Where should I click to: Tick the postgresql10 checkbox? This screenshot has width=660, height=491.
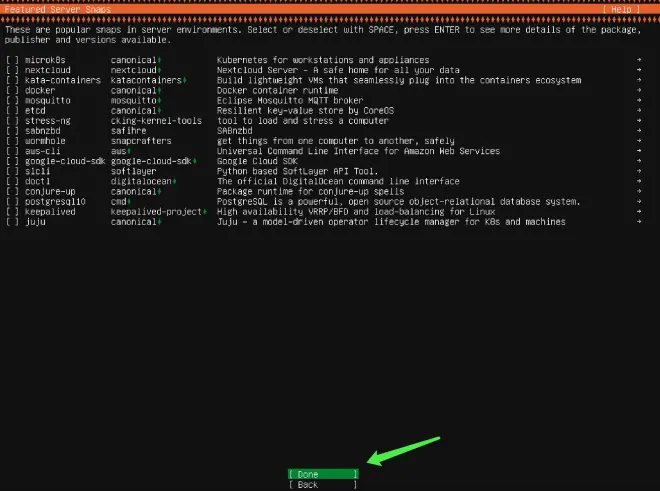point(12,202)
